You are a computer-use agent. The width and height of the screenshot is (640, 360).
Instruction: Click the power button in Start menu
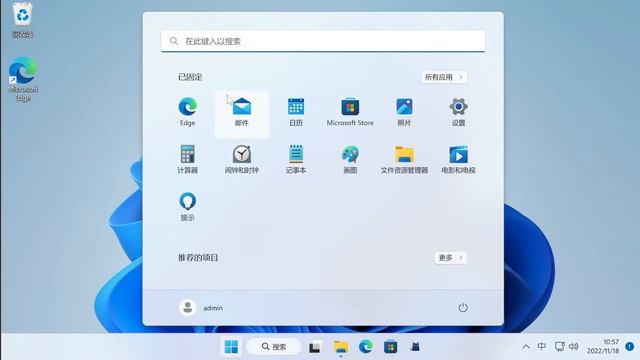pyautogui.click(x=462, y=308)
